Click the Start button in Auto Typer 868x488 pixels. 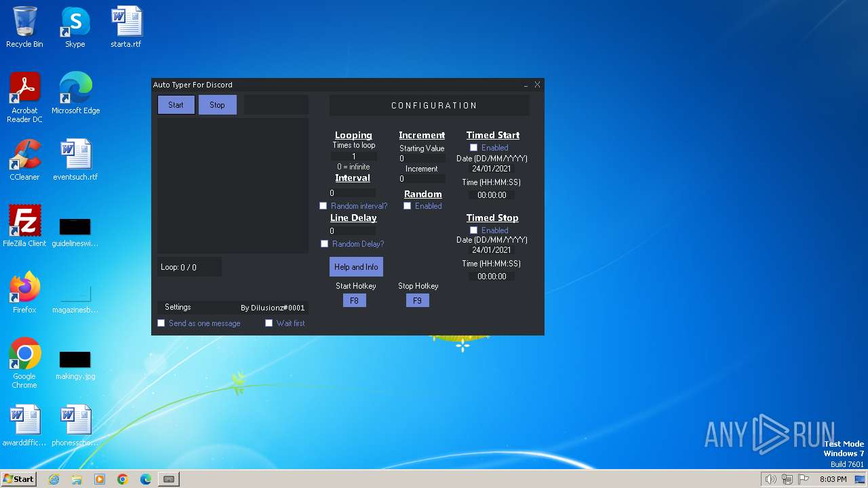click(176, 105)
